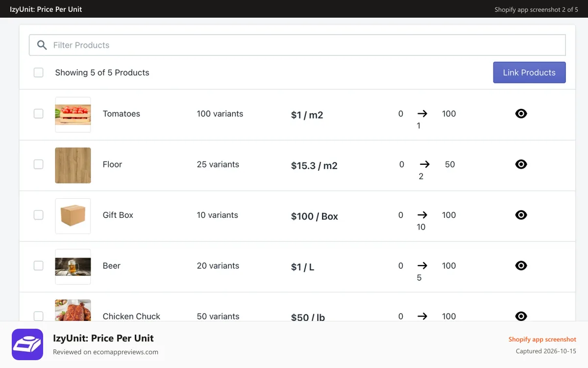This screenshot has width=588, height=368.
Task: Click the 10 variants text
Action: (218, 215)
